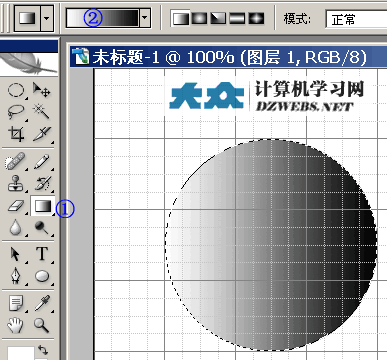The height and width of the screenshot is (360, 387).
Task: Select the Healing Brush tool
Action: (x=16, y=161)
